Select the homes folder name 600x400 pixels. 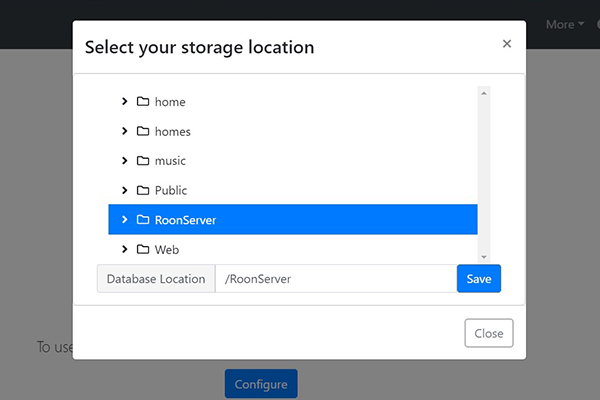pos(173,132)
